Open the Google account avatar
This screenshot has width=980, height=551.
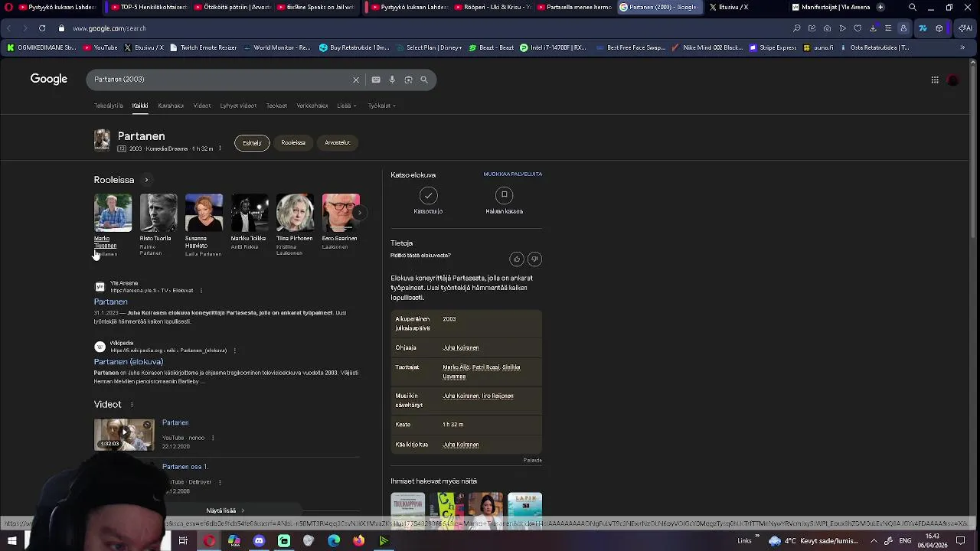953,80
